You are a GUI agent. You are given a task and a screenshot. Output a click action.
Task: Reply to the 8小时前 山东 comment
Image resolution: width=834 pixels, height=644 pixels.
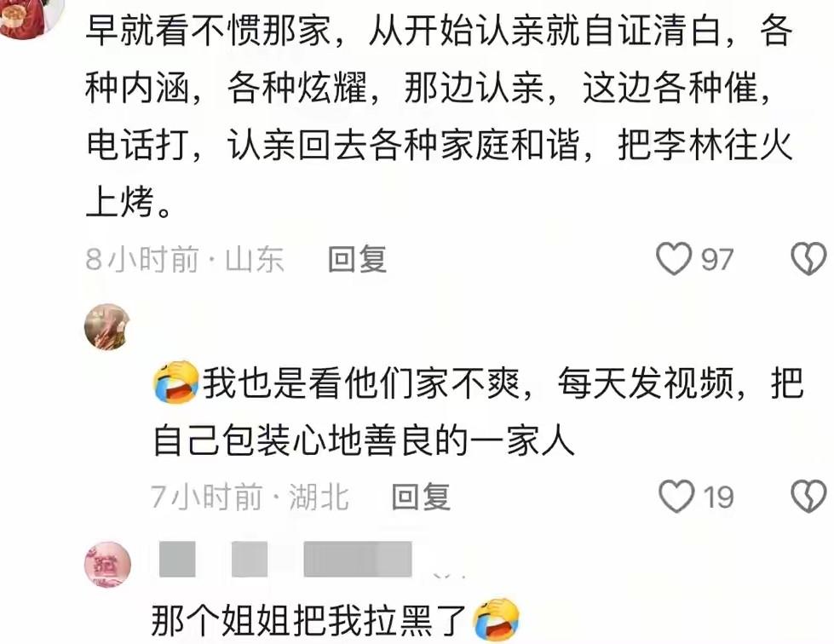click(x=358, y=259)
